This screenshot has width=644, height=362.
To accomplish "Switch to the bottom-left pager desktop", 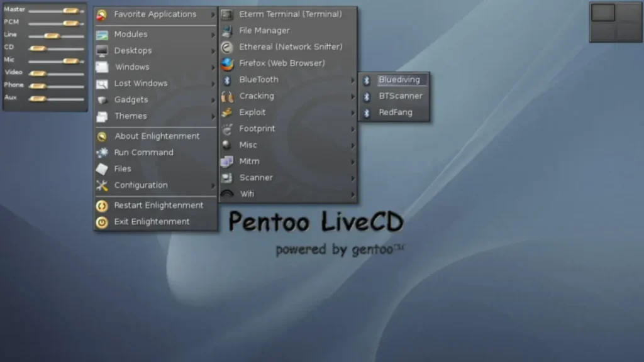I will 602,31.
